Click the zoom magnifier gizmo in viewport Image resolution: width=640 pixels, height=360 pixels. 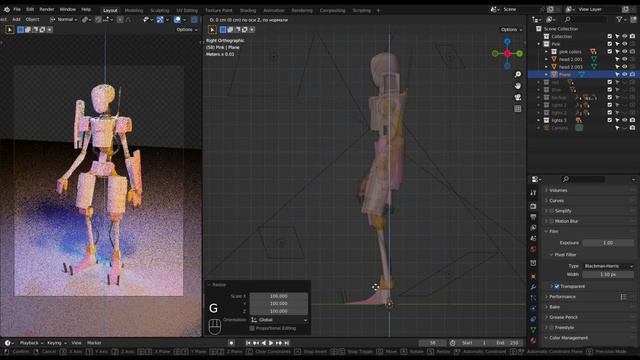pyautogui.click(x=518, y=74)
